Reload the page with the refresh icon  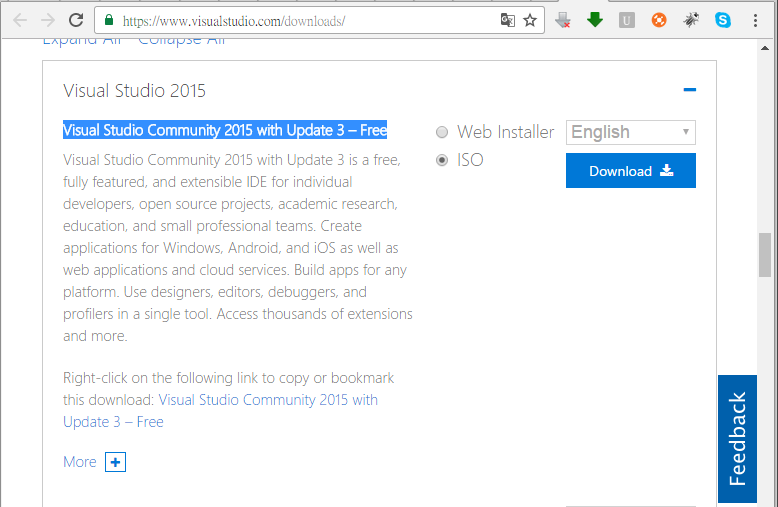pyautogui.click(x=75, y=20)
